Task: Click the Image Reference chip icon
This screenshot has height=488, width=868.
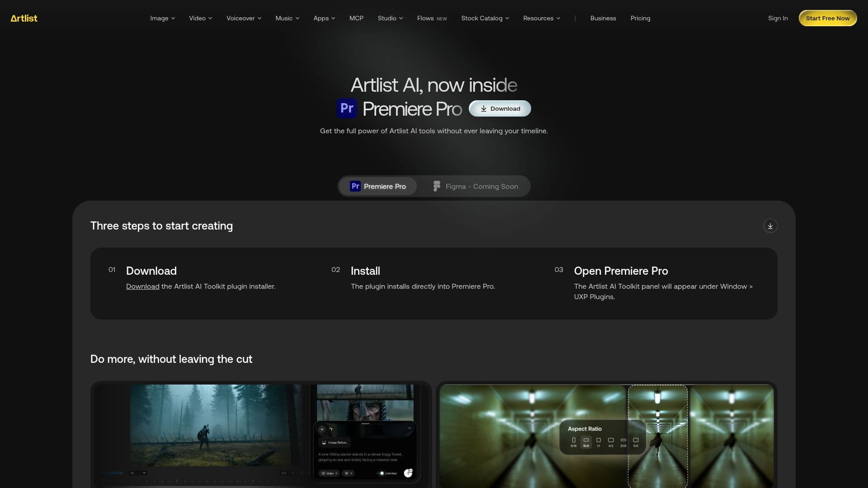Action: 324,443
